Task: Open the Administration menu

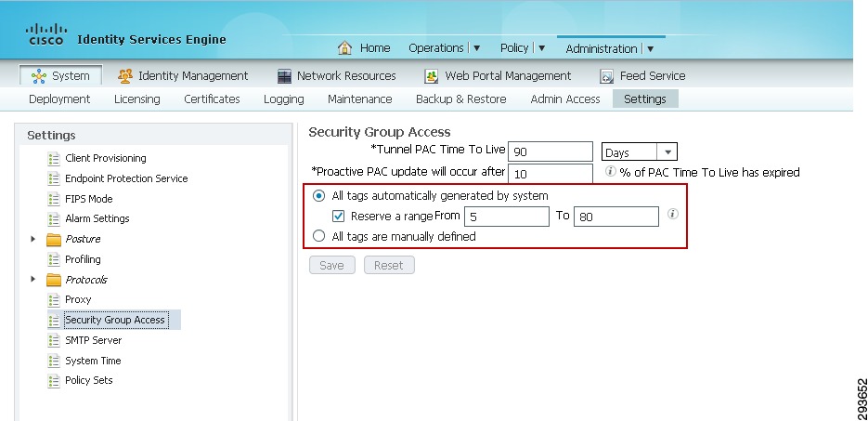Action: click(602, 48)
